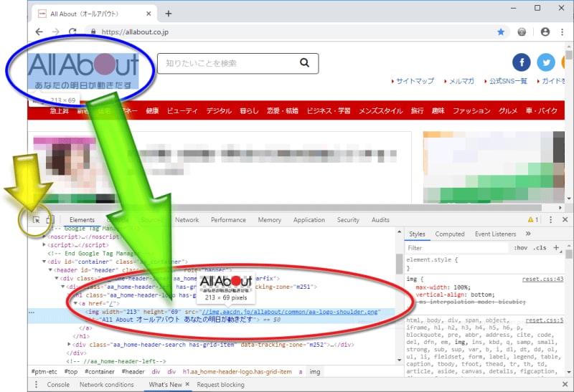Expand the aa_home-header-search div node
Screen dimensions: 574x392
(x=69, y=345)
